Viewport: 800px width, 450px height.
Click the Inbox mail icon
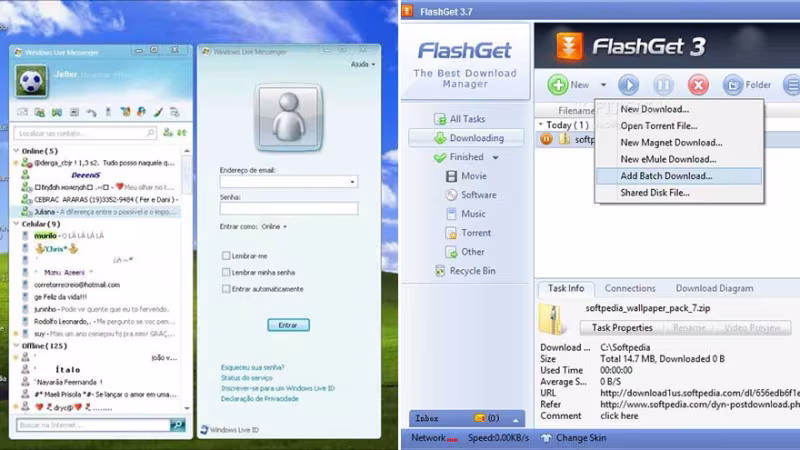point(480,418)
